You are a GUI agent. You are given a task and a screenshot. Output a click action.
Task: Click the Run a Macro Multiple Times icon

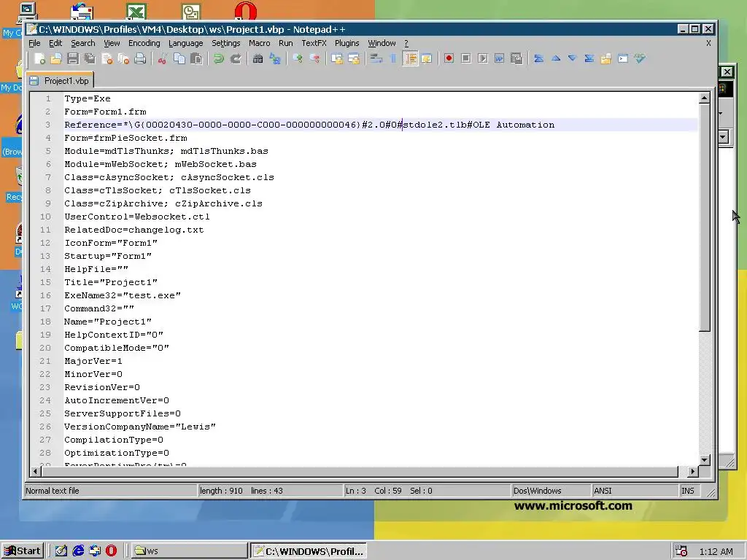coord(499,58)
